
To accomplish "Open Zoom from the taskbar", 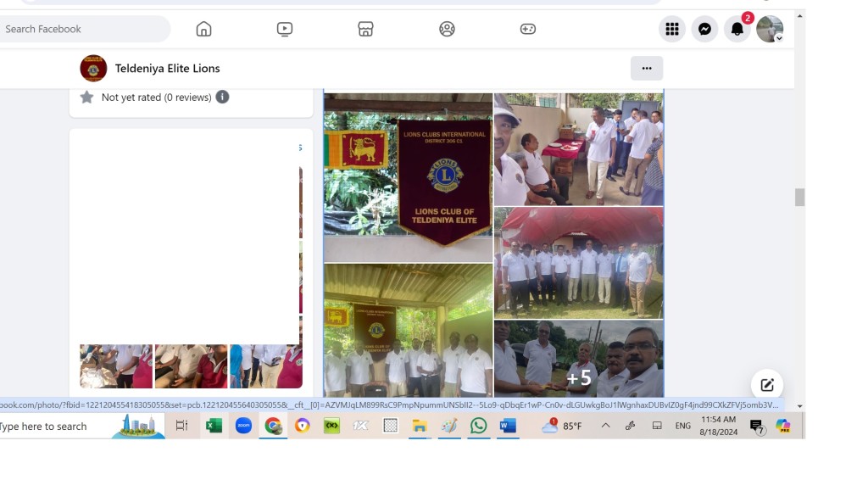I will coord(243,426).
